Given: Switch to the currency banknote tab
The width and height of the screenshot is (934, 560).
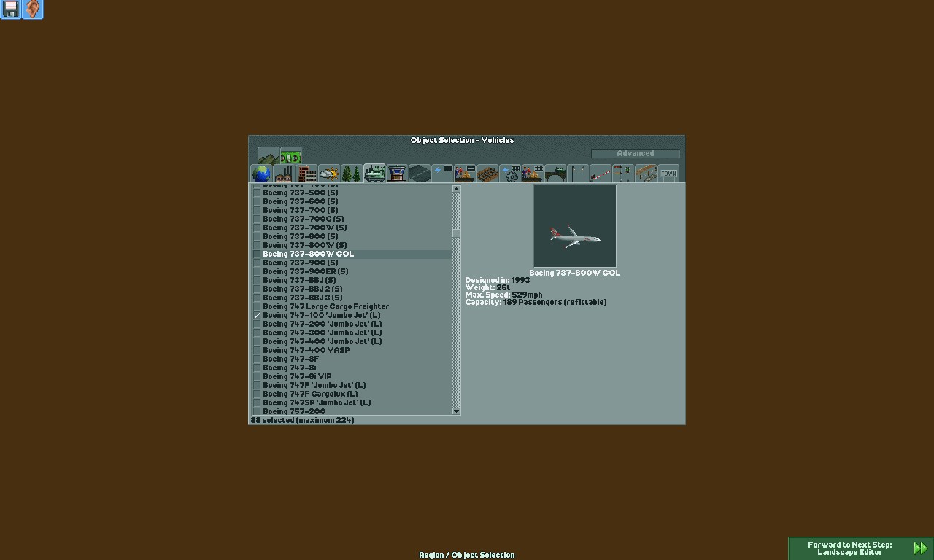Looking at the screenshot, I should tap(290, 156).
